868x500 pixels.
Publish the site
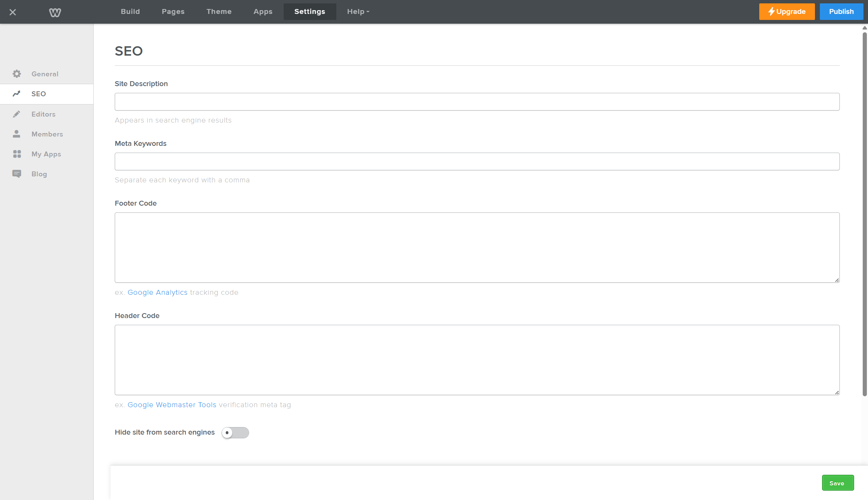coord(841,12)
